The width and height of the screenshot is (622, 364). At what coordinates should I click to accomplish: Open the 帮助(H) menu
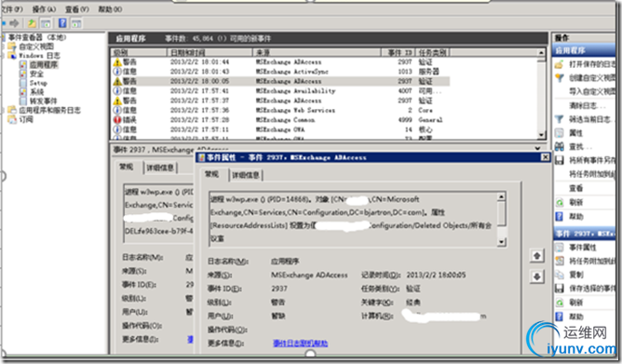110,9
